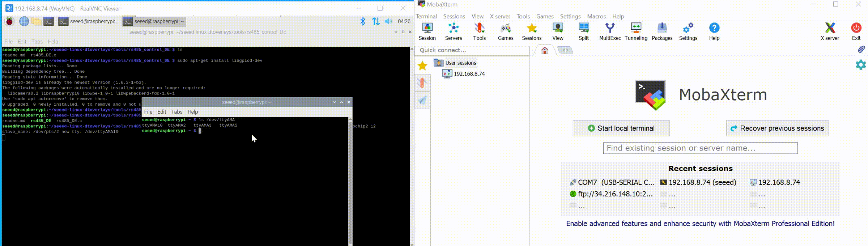Open Tabs menu in front terminal window
The image size is (868, 246).
click(x=177, y=112)
